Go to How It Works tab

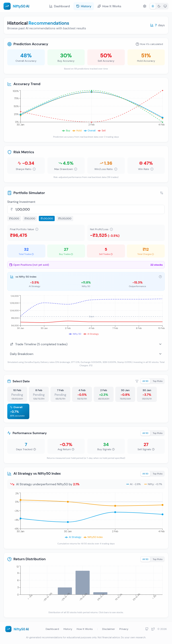[109, 6]
